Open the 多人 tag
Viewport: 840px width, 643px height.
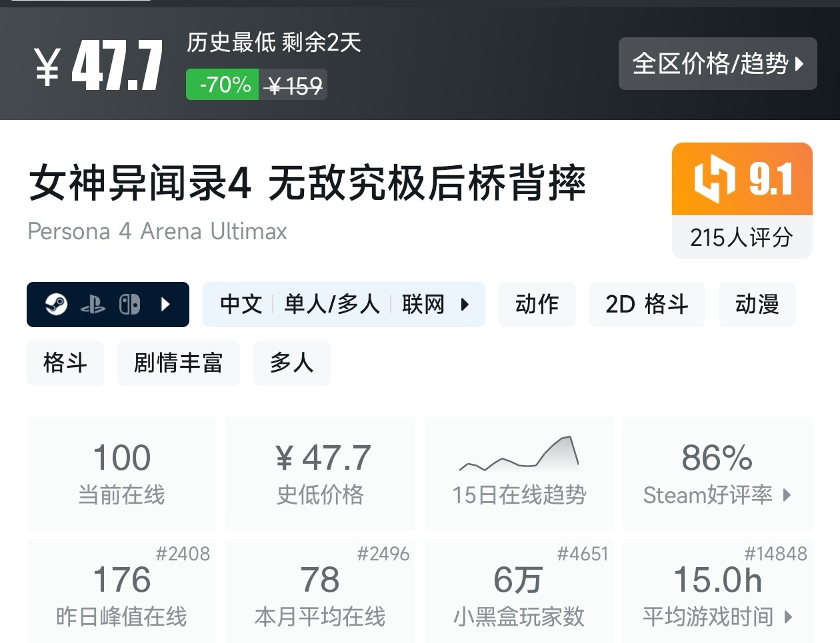click(292, 363)
